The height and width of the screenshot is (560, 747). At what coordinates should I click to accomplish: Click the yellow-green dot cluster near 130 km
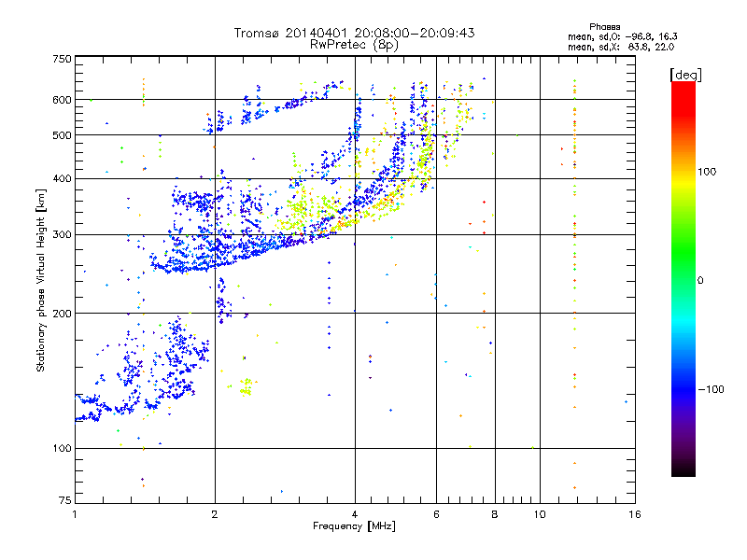click(247, 386)
